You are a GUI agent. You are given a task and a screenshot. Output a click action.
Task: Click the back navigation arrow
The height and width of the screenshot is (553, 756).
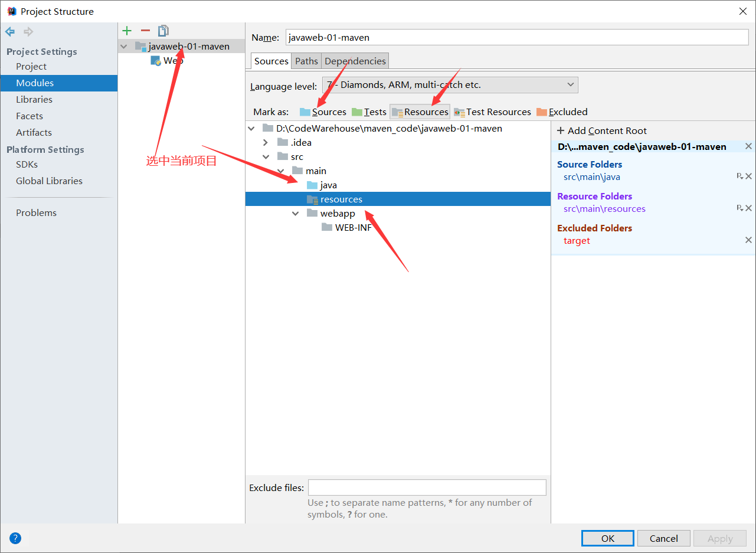coord(10,31)
